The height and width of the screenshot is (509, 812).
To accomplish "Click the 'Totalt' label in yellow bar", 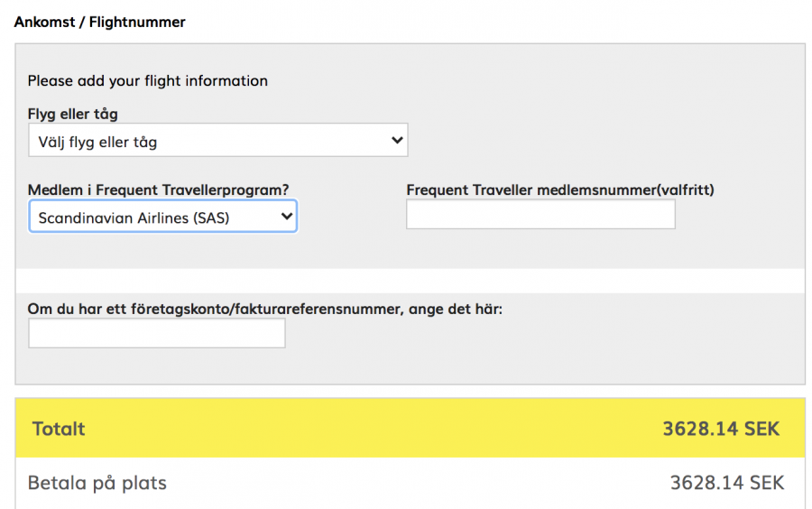I will (x=59, y=429).
